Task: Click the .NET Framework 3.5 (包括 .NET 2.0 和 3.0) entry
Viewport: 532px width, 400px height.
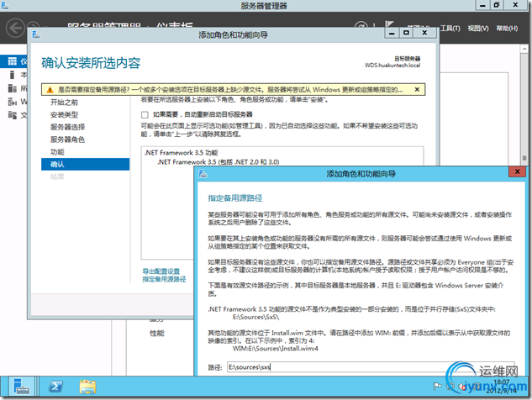Action: (x=219, y=162)
